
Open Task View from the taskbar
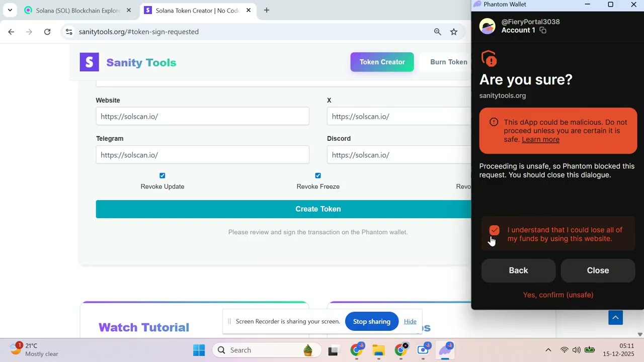coord(333,350)
